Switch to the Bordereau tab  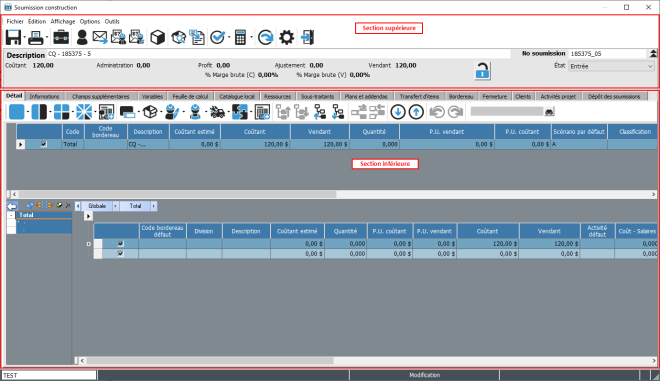tap(461, 96)
